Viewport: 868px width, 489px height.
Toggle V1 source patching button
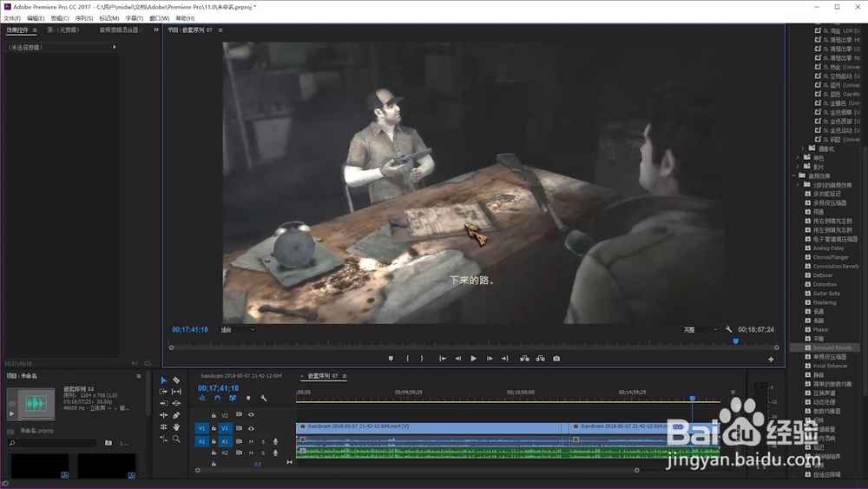(x=201, y=428)
